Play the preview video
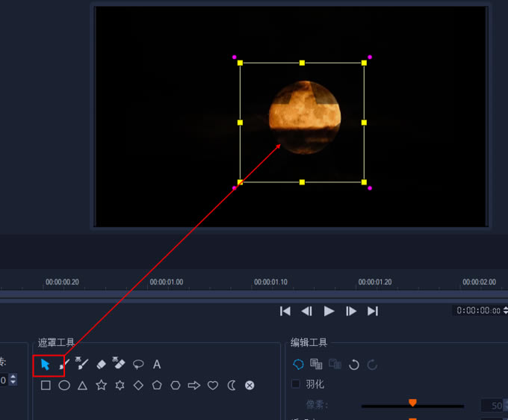 click(329, 311)
